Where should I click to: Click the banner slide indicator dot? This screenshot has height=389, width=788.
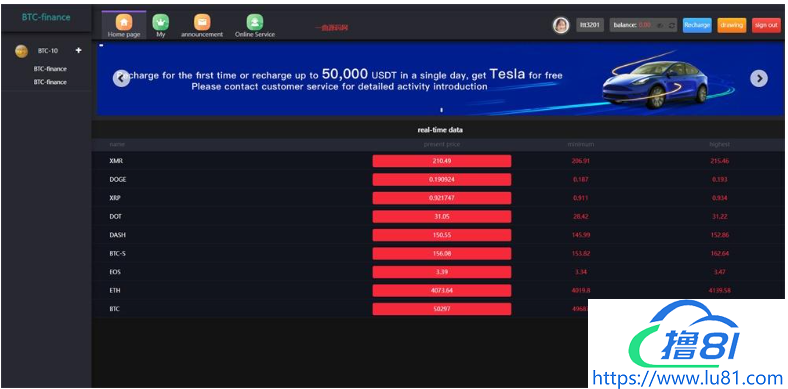click(x=441, y=110)
